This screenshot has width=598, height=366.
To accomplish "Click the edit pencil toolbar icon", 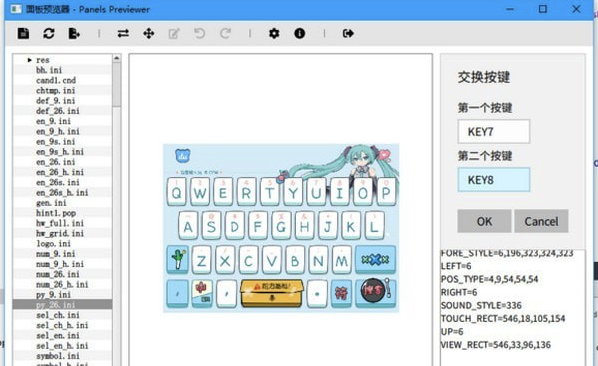I will [174, 34].
